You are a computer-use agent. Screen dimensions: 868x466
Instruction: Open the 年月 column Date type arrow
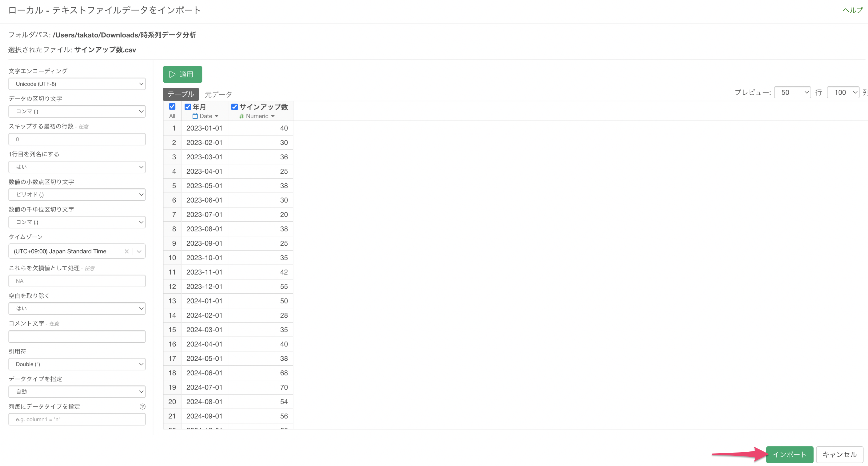click(217, 116)
